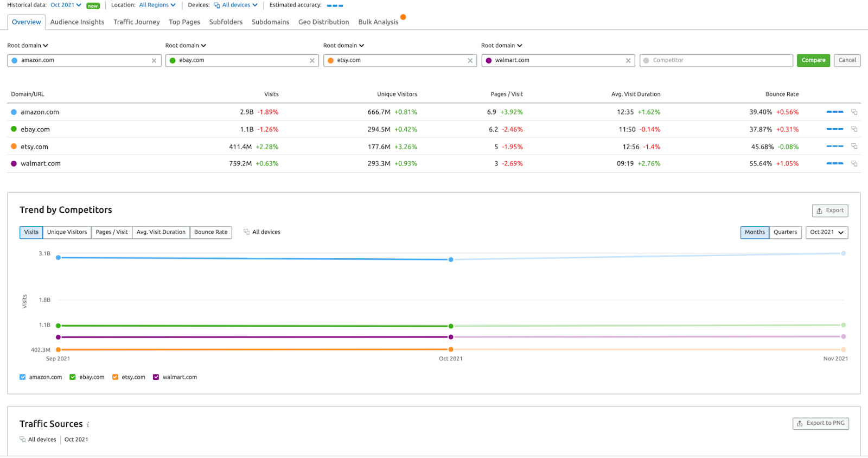Click the amazon.com domain input field
This screenshot has height=458, width=868.
[84, 60]
